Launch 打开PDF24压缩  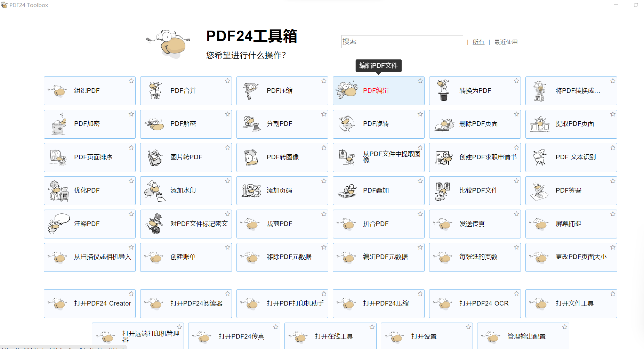point(378,303)
